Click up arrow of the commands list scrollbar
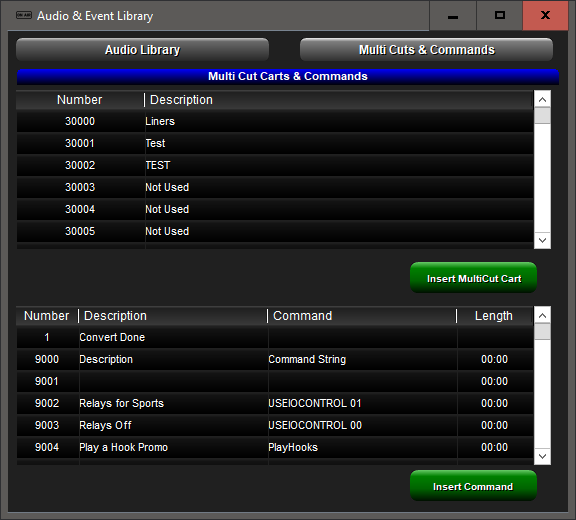The image size is (576, 520). (x=542, y=315)
